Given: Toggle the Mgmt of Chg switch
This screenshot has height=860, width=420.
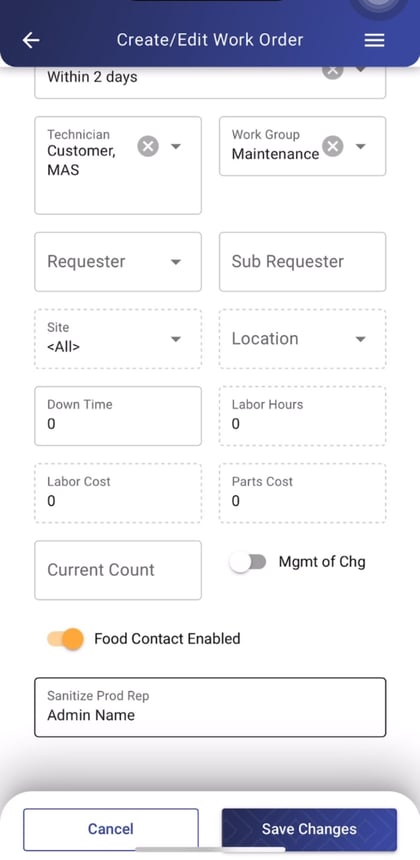Looking at the screenshot, I should pos(248,562).
